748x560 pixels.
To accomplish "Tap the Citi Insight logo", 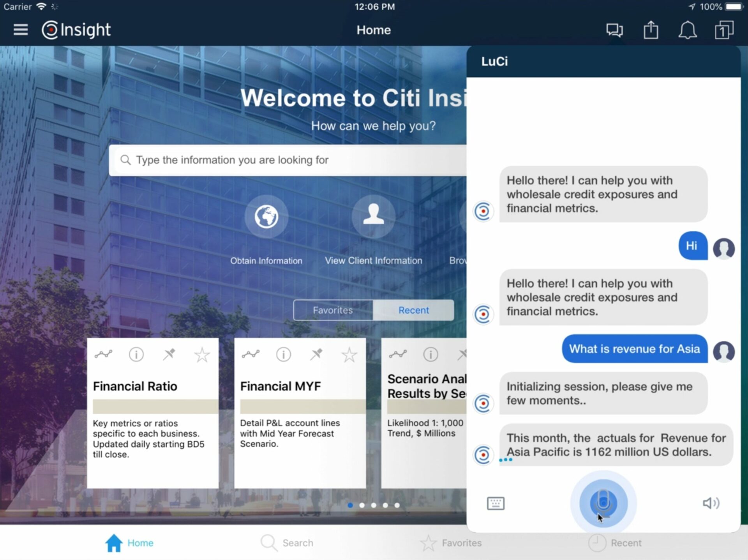I will pos(76,30).
